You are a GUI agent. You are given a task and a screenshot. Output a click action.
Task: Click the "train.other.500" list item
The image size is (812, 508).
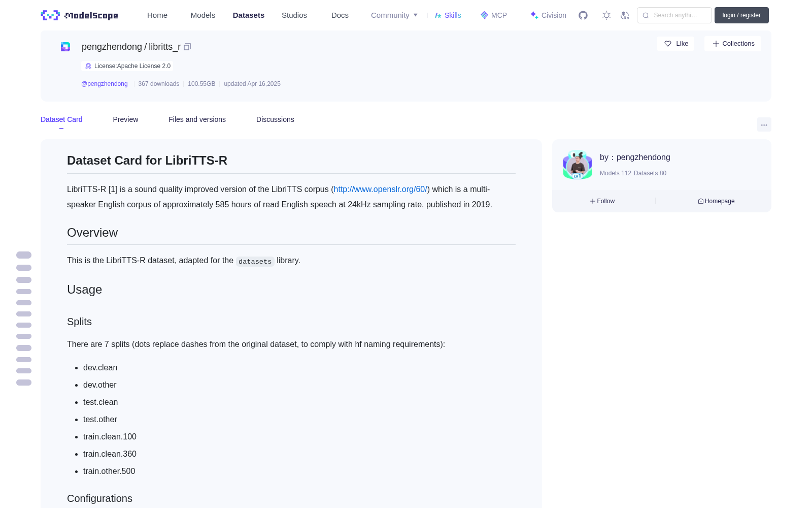point(109,471)
